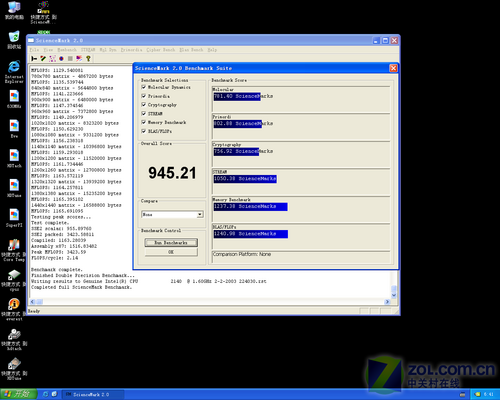Open the View menu
Screen dimensions: 500x400
[48, 50]
